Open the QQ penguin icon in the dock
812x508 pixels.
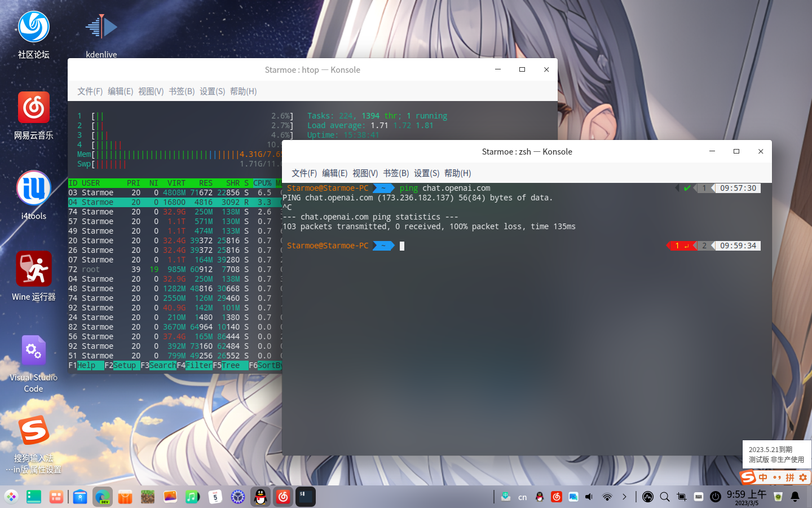tap(261, 497)
